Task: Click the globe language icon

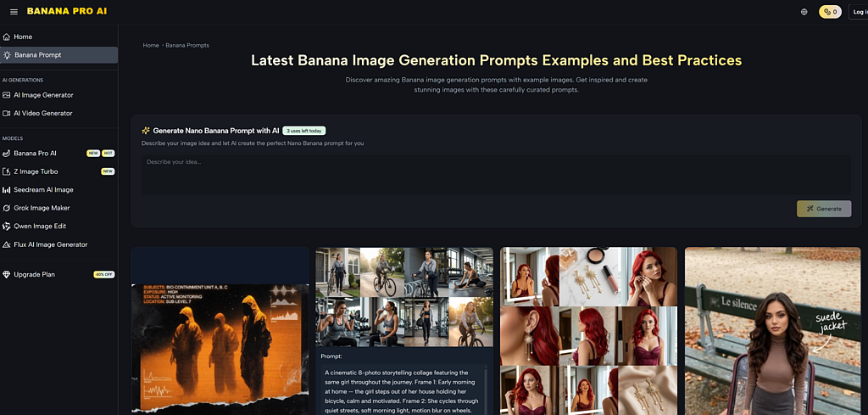Action: [x=804, y=12]
